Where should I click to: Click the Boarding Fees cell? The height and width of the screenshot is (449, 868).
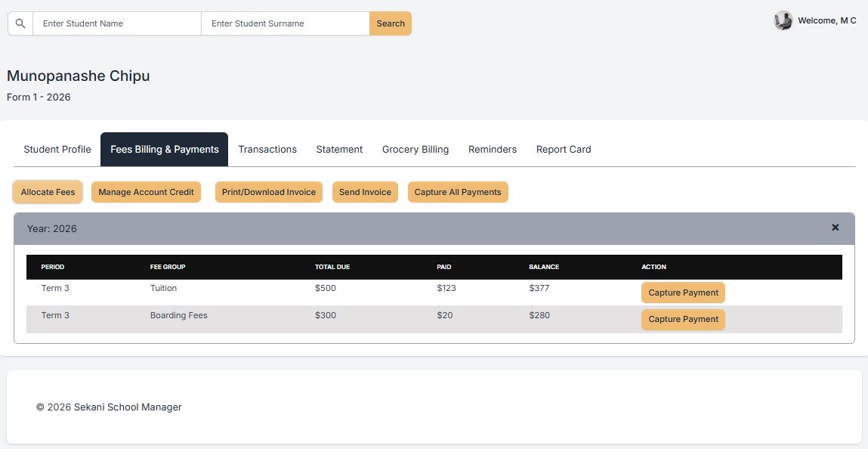[x=179, y=315]
